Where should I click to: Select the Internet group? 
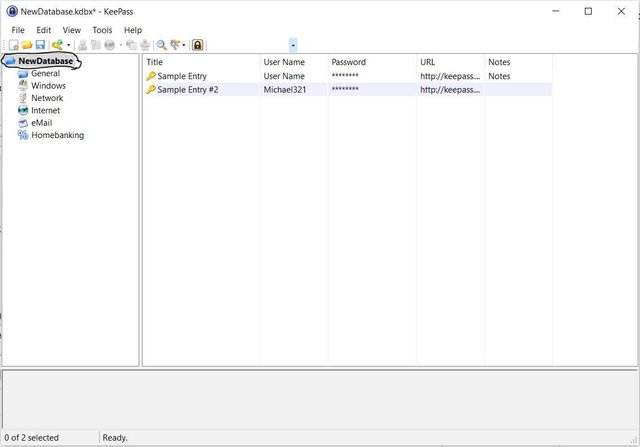pyautogui.click(x=45, y=110)
